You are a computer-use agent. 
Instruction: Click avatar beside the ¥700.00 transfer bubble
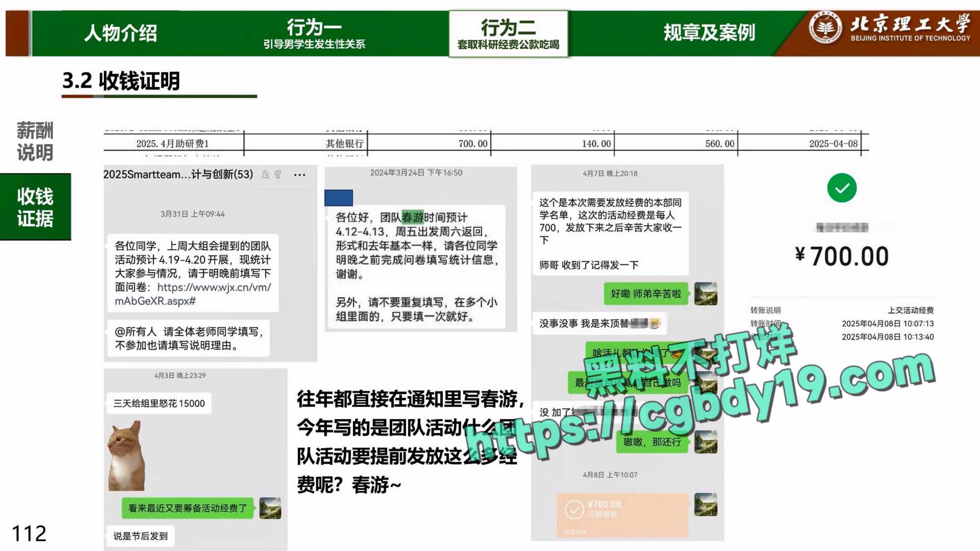[706, 504]
